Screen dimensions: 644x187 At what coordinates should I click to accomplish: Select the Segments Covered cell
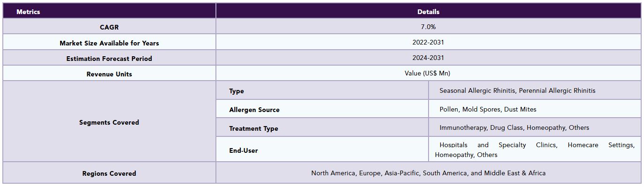(x=109, y=122)
